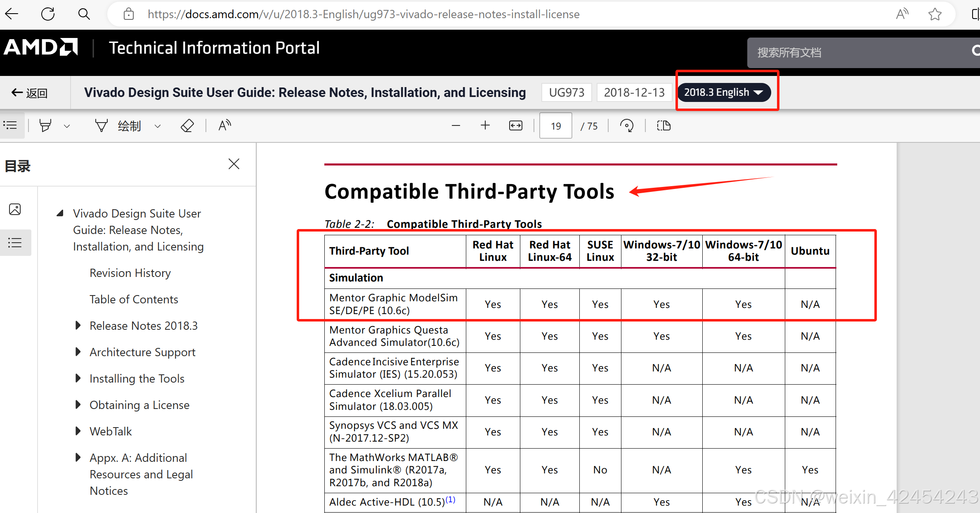The image size is (980, 513).
Task: Switch to thumbnail view in sidebar
Action: point(15,209)
